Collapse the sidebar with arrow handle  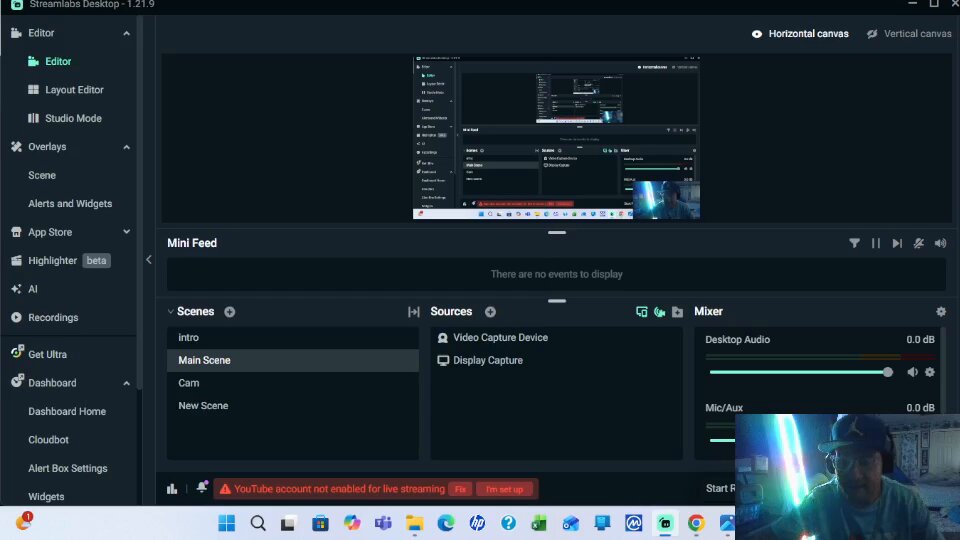pyautogui.click(x=149, y=260)
